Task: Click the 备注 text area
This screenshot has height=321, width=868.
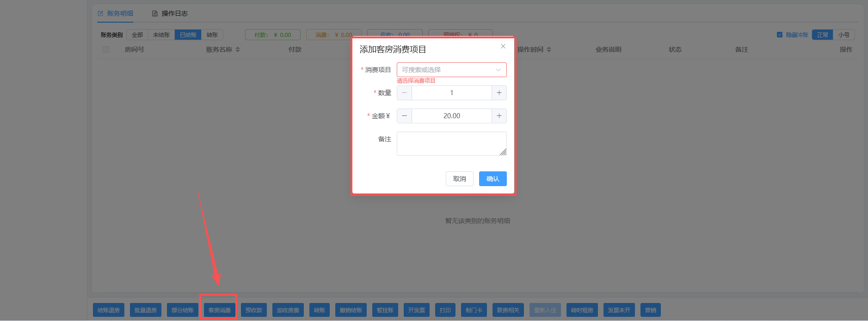Action: pos(451,144)
